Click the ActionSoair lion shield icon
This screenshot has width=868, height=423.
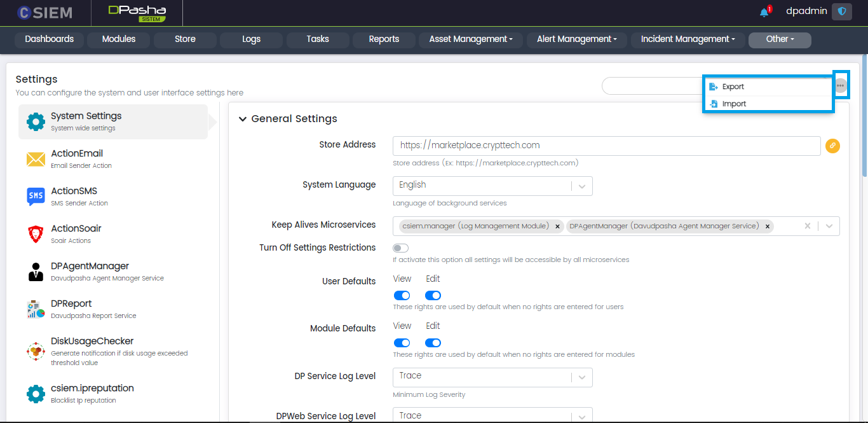36,234
